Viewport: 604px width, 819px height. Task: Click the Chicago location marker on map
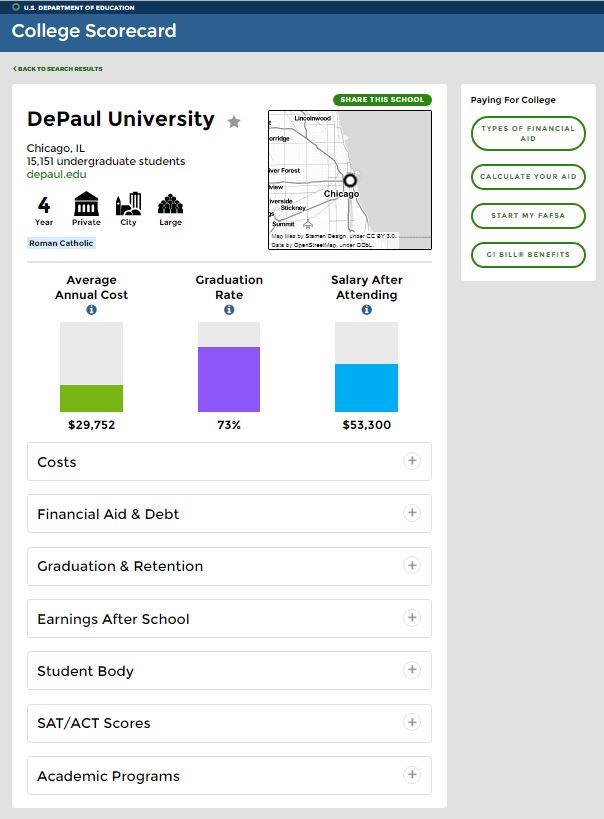click(x=350, y=181)
